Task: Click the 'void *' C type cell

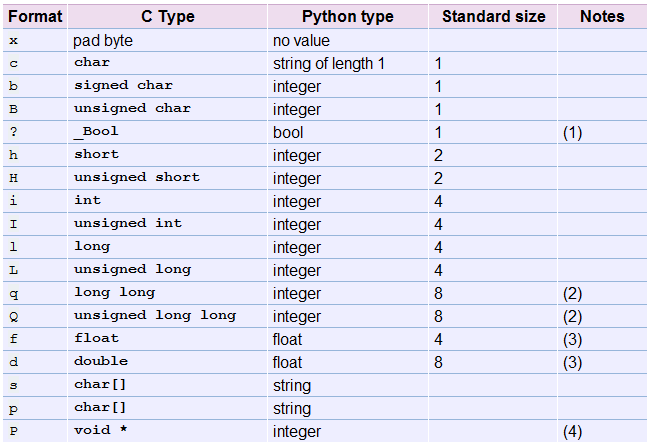Action: [98, 431]
